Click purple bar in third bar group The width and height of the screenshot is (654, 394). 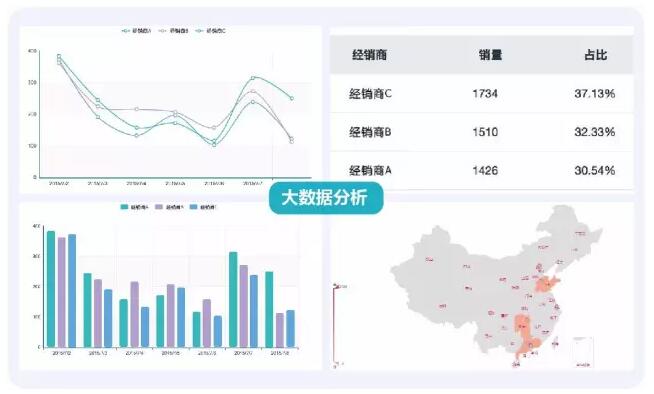pyautogui.click(x=134, y=314)
